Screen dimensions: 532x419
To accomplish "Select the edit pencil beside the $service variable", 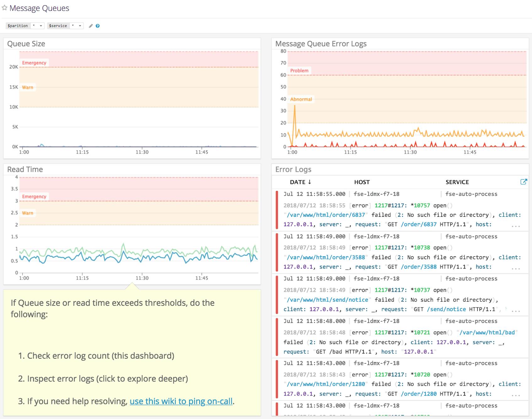I will coord(91,26).
